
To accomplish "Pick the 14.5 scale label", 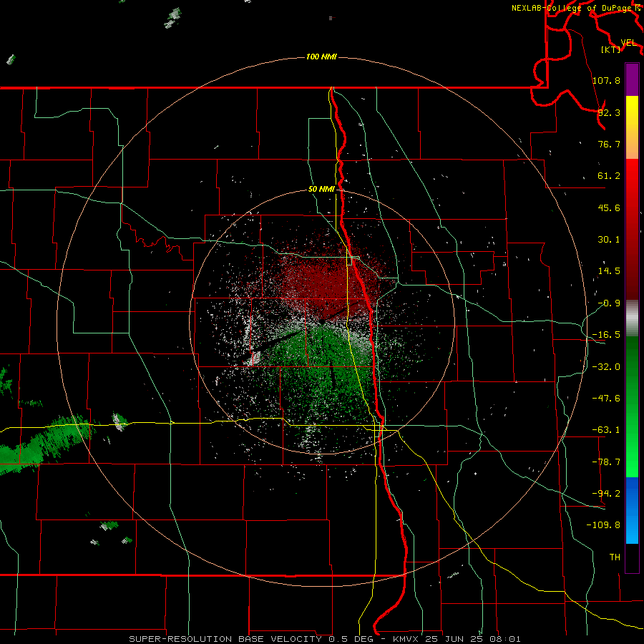I will point(609,270).
